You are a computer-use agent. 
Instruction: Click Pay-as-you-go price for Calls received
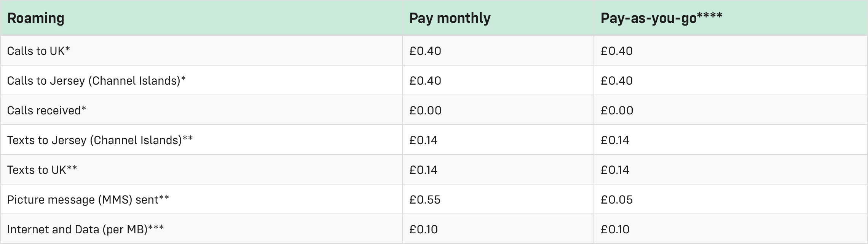pos(617,111)
